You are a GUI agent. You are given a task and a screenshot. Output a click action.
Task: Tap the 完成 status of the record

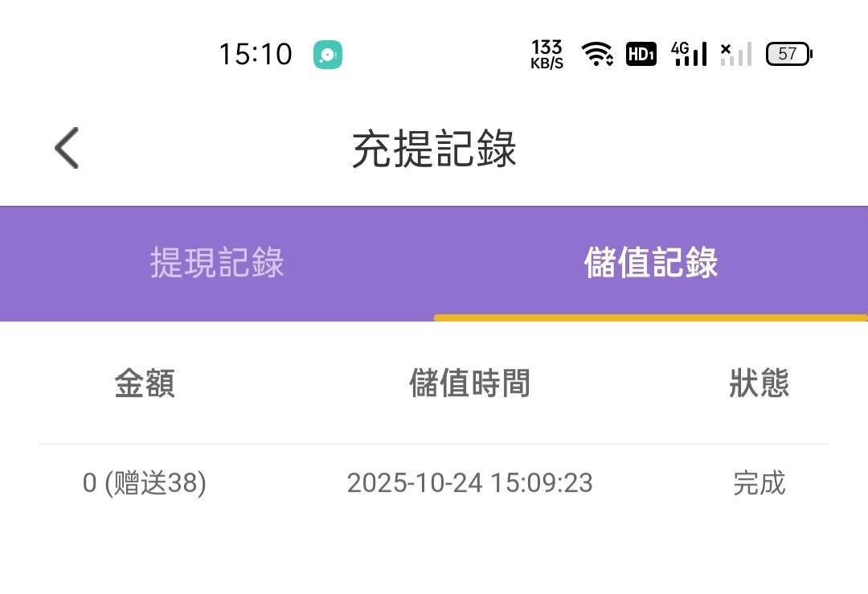click(759, 483)
